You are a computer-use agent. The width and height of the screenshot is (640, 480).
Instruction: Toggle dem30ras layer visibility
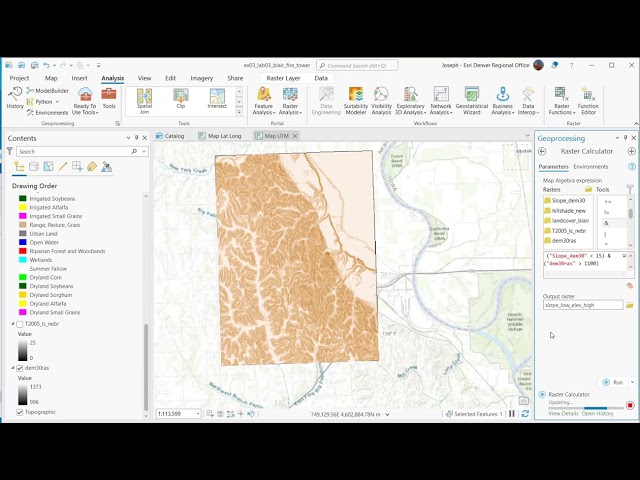pos(19,368)
